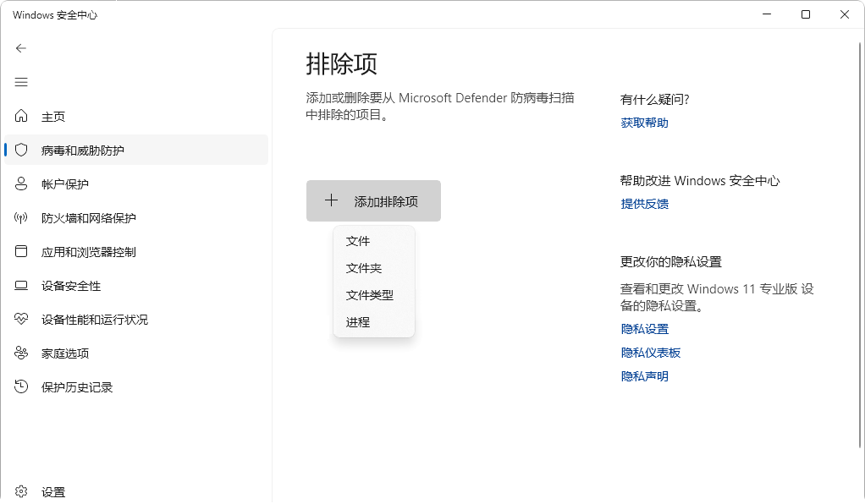Click the device security laptop icon
Viewport: 865px width, 504px height.
(x=21, y=286)
